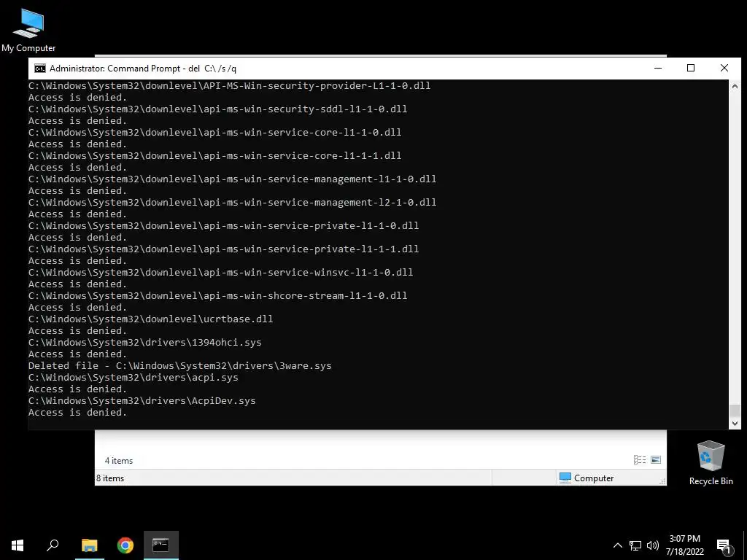Screen dimensions: 747x560
Task: Click the downlevel\ucrtbase.dll path line
Action: pos(150,319)
